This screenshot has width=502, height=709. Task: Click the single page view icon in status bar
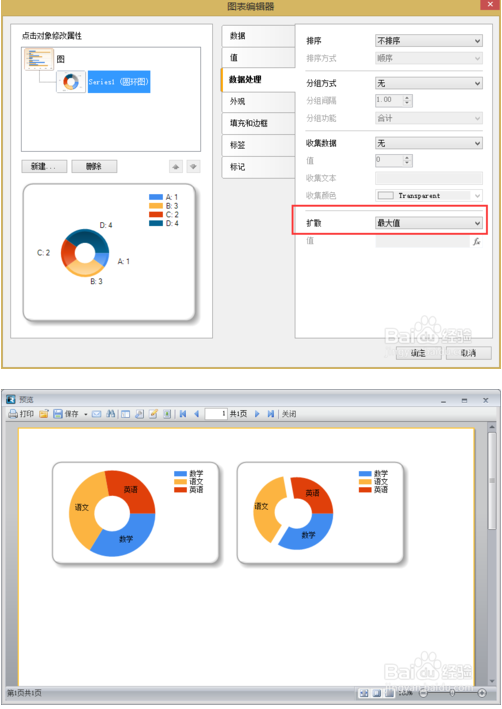(x=377, y=693)
